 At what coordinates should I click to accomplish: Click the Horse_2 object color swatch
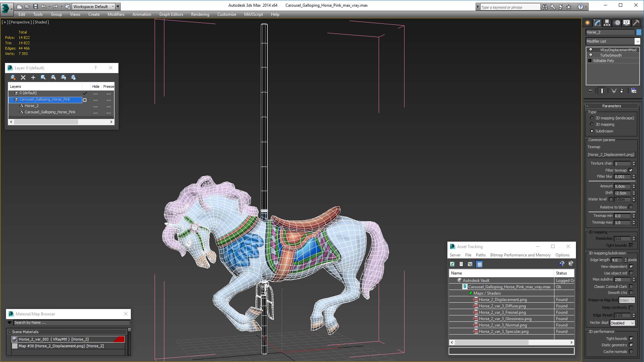click(x=639, y=32)
